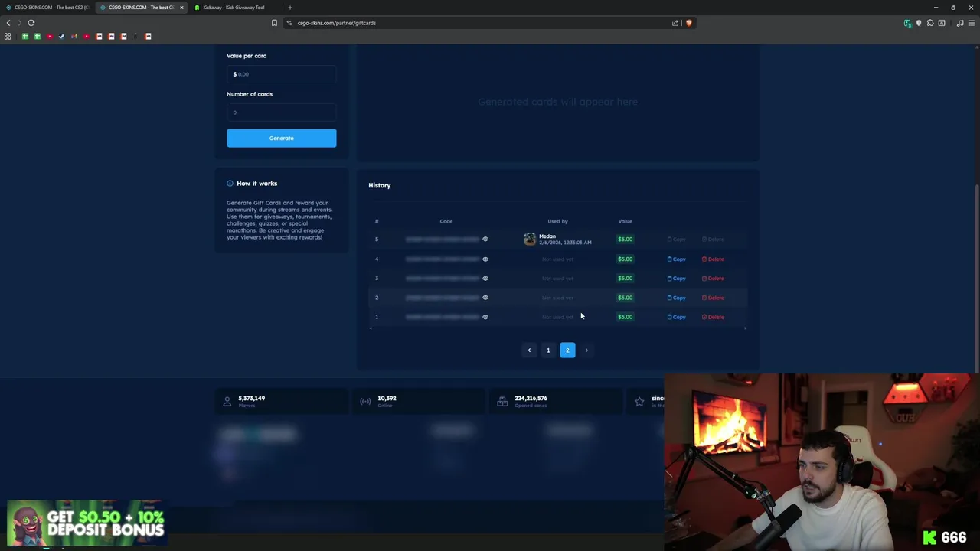The image size is (980, 551).
Task: Click the How it works info icon
Action: click(x=230, y=184)
